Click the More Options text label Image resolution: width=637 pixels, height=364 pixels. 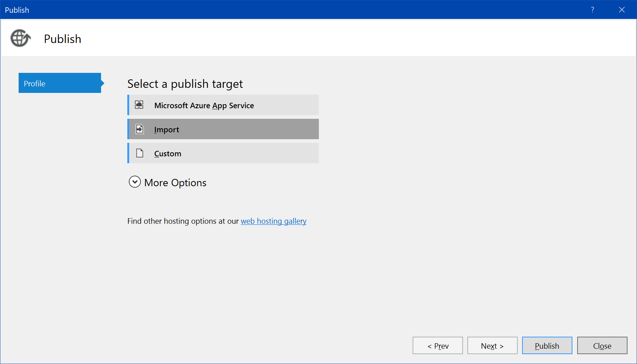pyautogui.click(x=175, y=183)
